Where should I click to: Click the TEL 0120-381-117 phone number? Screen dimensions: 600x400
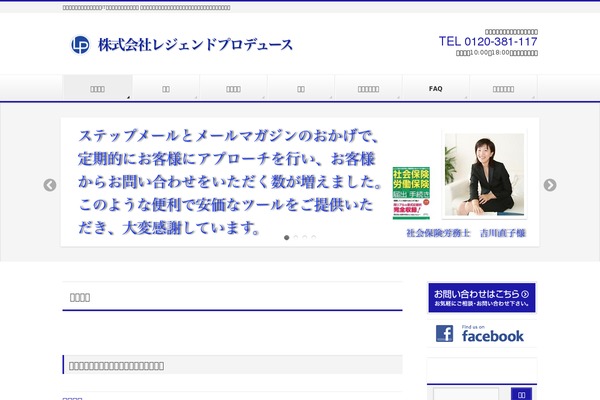(488, 41)
